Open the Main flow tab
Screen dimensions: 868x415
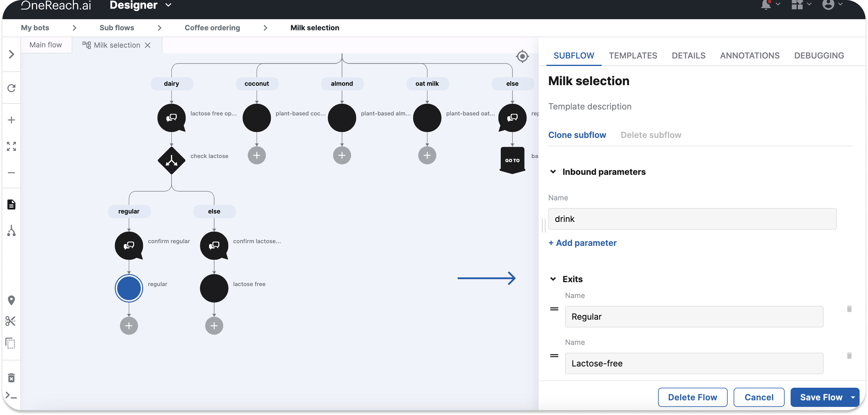coord(46,45)
